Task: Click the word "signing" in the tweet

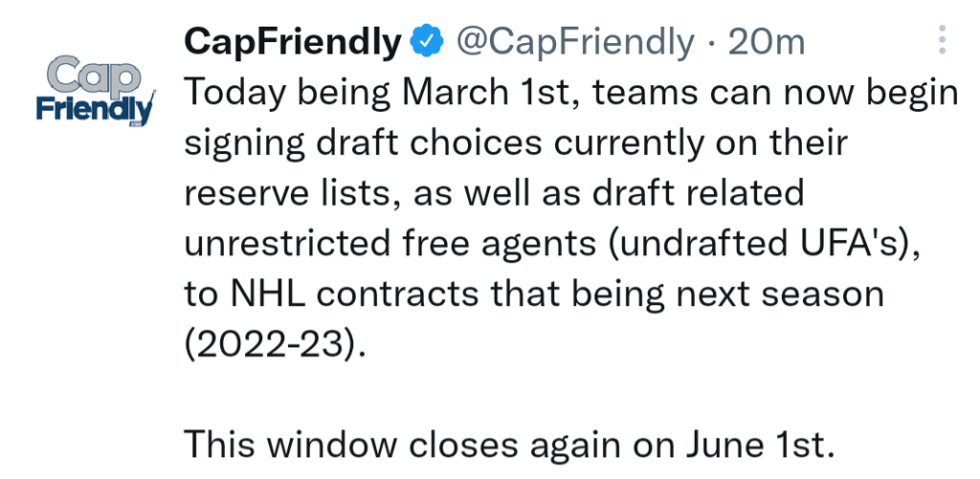Action: 245,144
